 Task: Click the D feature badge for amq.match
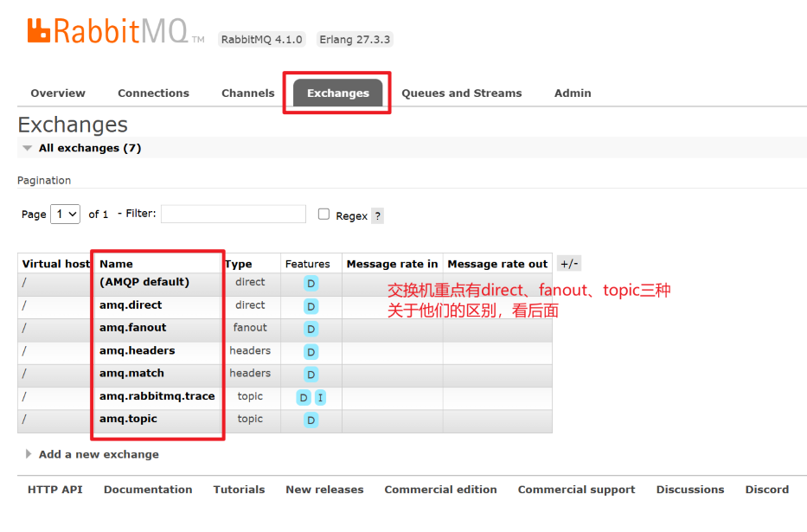tap(311, 375)
